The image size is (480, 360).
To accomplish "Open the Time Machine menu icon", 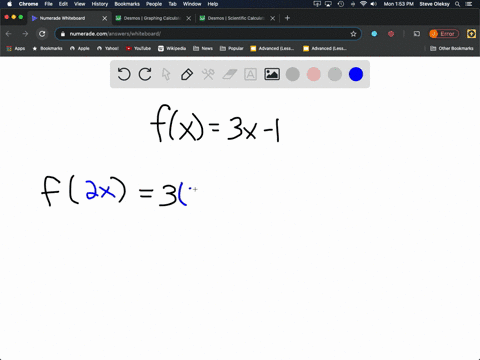I will (341, 4).
